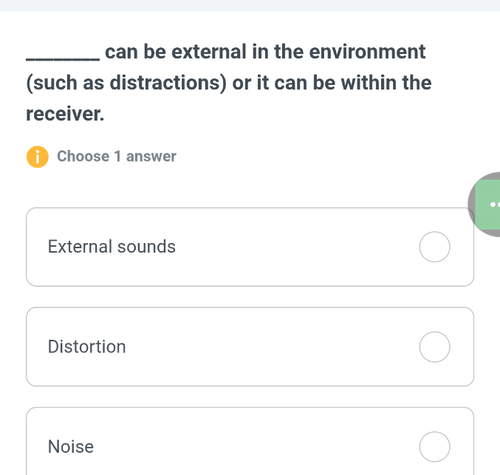Choose the External sounds answer card

pos(250,247)
